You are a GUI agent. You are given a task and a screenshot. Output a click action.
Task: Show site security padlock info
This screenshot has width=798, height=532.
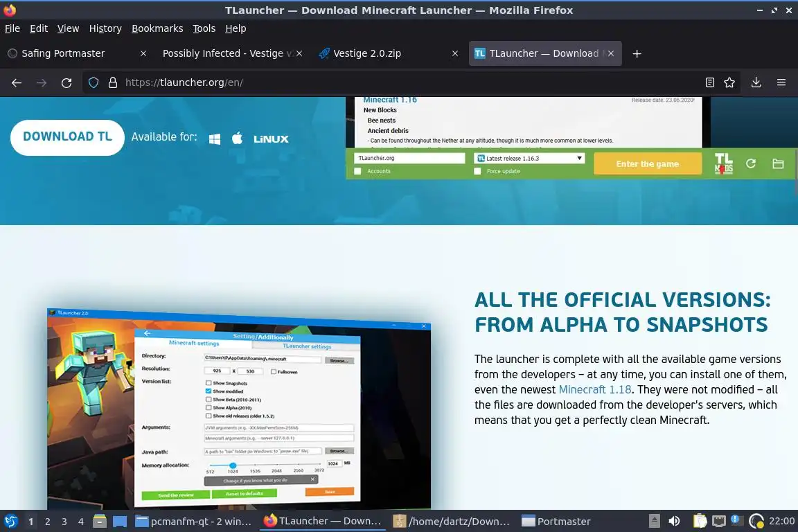(113, 82)
